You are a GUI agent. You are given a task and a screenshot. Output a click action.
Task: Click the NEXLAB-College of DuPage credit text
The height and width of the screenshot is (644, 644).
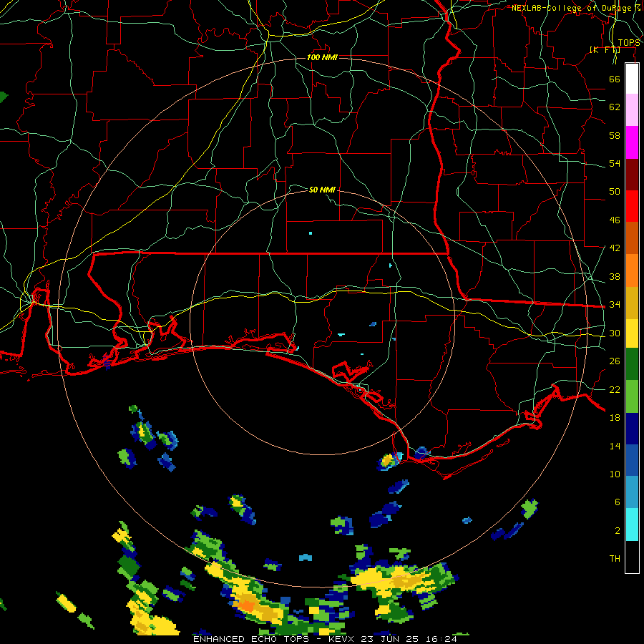coord(576,8)
